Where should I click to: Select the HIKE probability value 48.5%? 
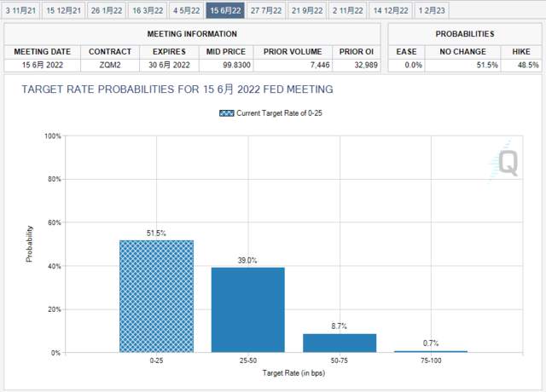click(521, 65)
